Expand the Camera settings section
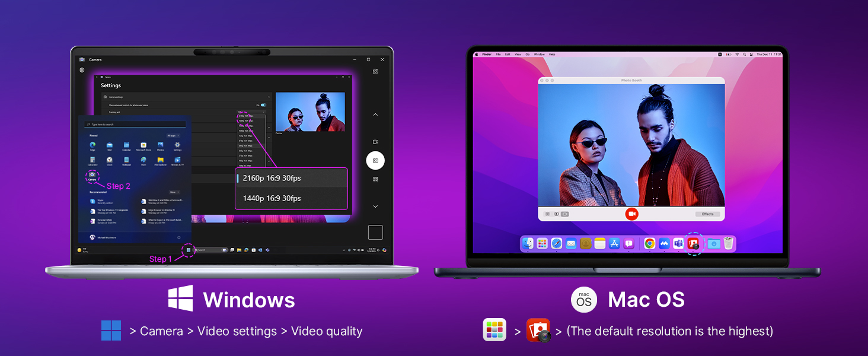868x356 pixels. click(269, 97)
